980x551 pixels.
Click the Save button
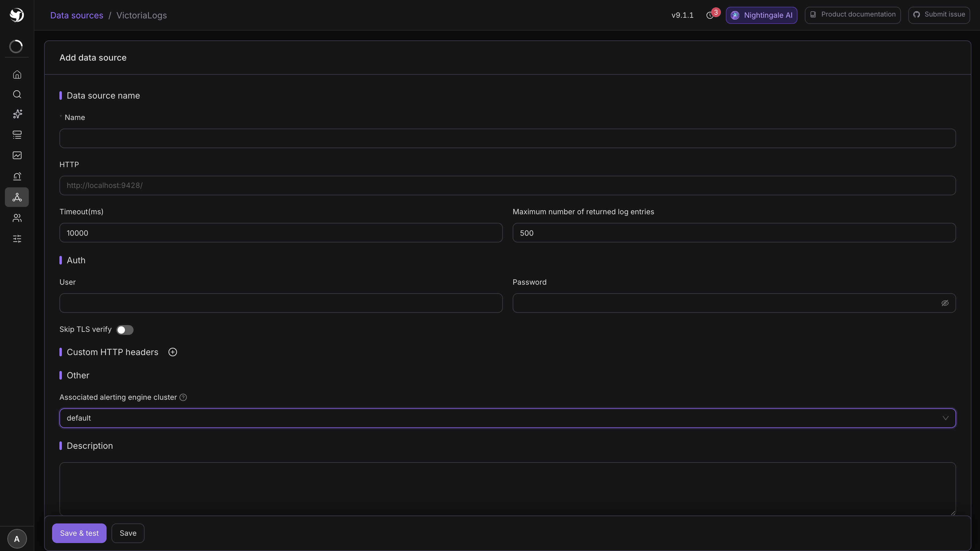click(128, 533)
